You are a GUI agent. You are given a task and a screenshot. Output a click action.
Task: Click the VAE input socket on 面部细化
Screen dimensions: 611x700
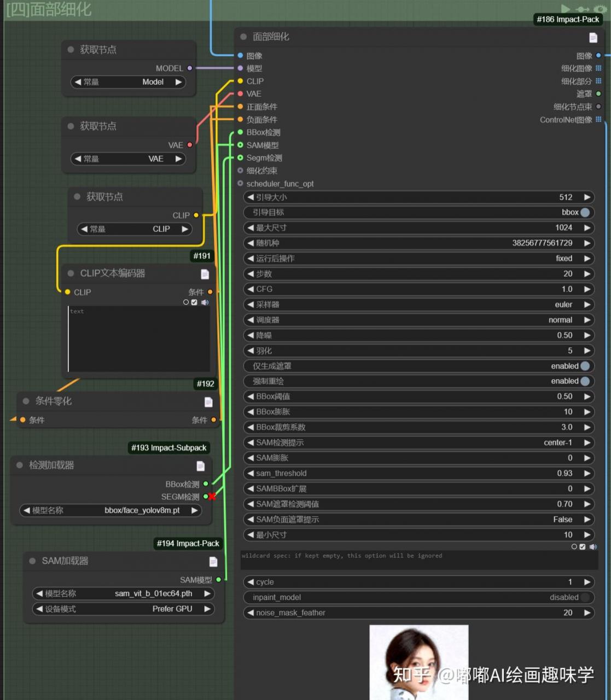240,94
